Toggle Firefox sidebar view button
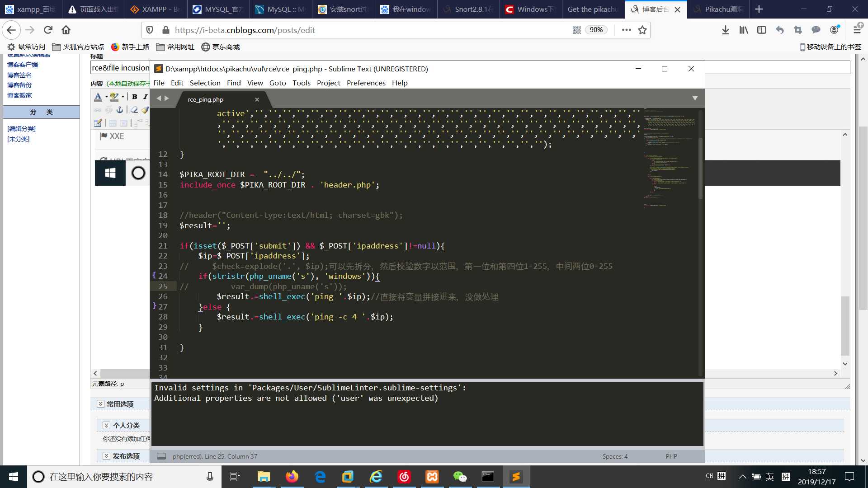 (x=762, y=30)
